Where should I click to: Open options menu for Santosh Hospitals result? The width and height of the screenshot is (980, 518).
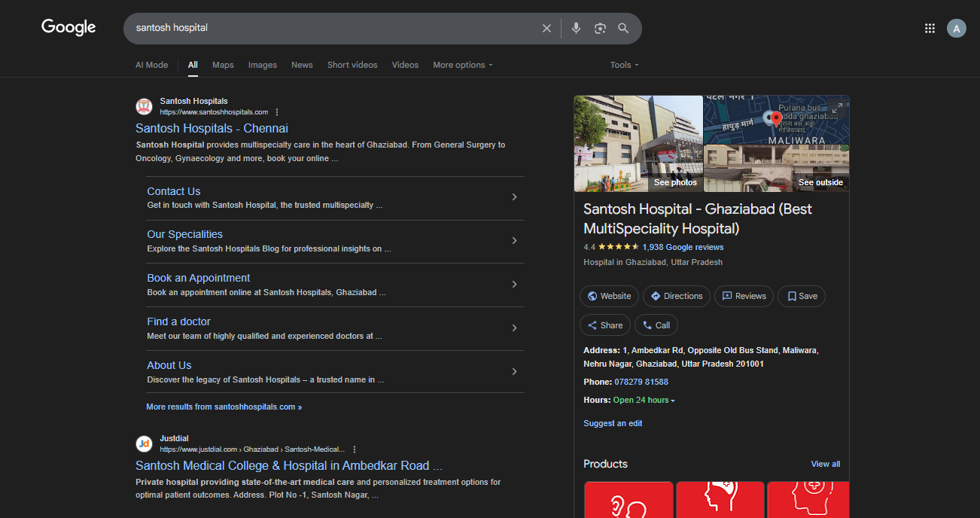pos(277,112)
